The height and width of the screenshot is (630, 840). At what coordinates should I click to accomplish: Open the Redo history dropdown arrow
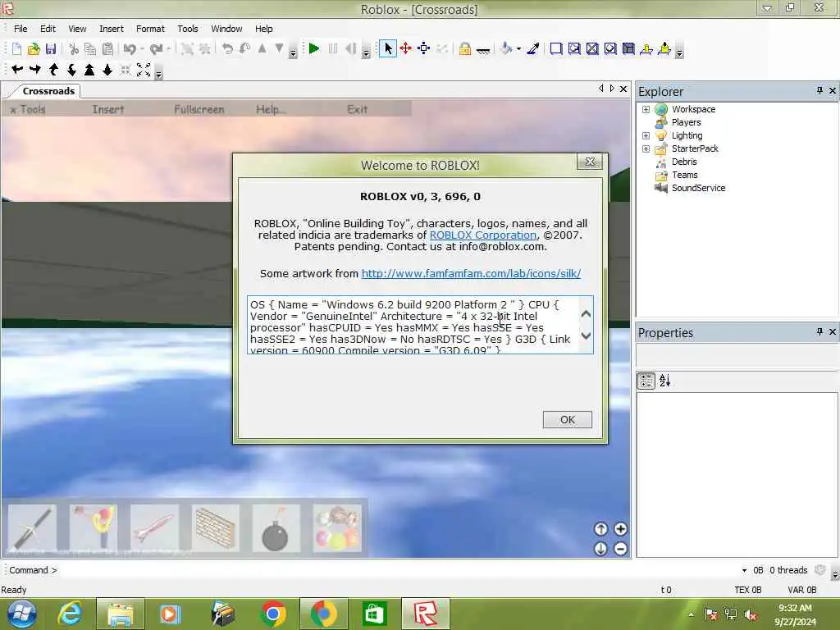click(168, 48)
